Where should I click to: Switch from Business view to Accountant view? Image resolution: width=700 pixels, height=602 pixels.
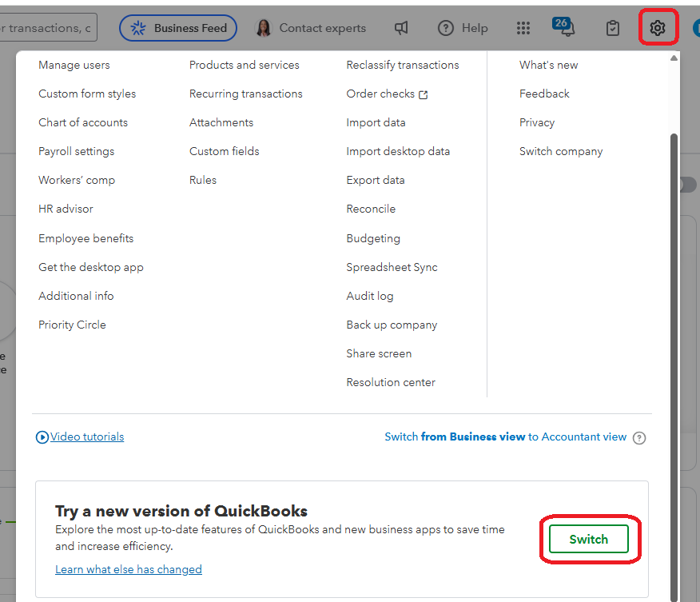[x=505, y=437]
